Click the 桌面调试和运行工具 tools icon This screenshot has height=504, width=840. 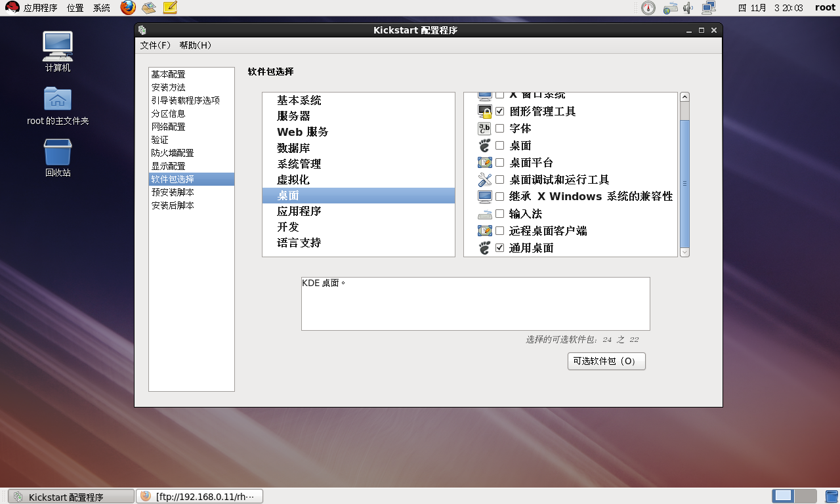[484, 180]
